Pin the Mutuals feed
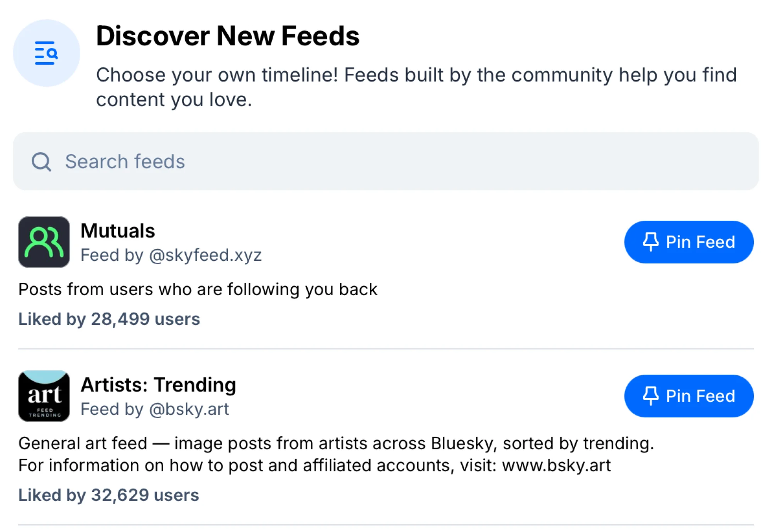This screenshot has width=772, height=532. tap(688, 242)
